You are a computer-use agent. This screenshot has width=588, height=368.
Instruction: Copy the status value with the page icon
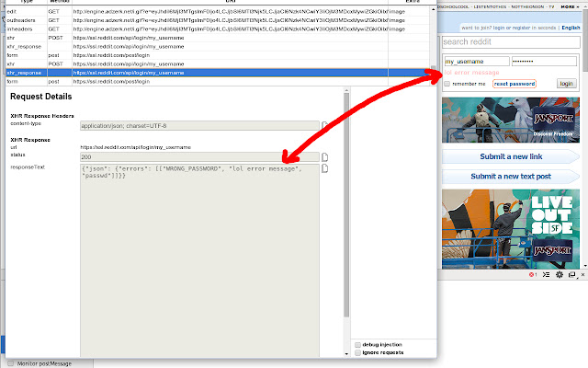[x=325, y=157]
